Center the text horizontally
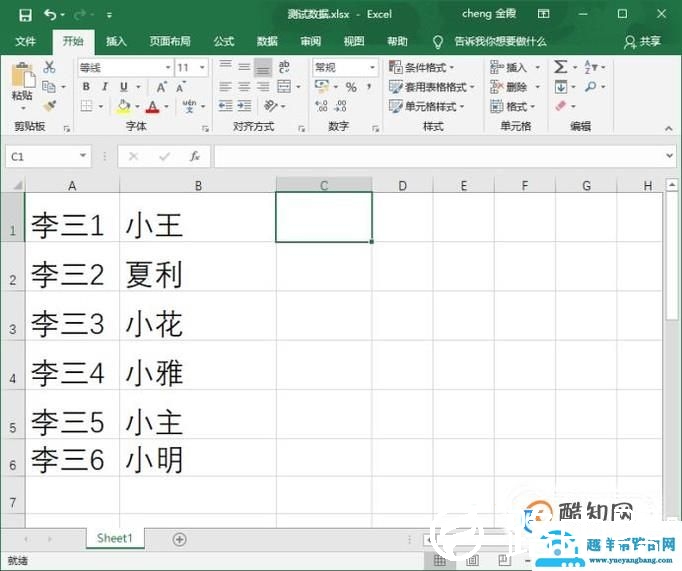 tap(244, 87)
